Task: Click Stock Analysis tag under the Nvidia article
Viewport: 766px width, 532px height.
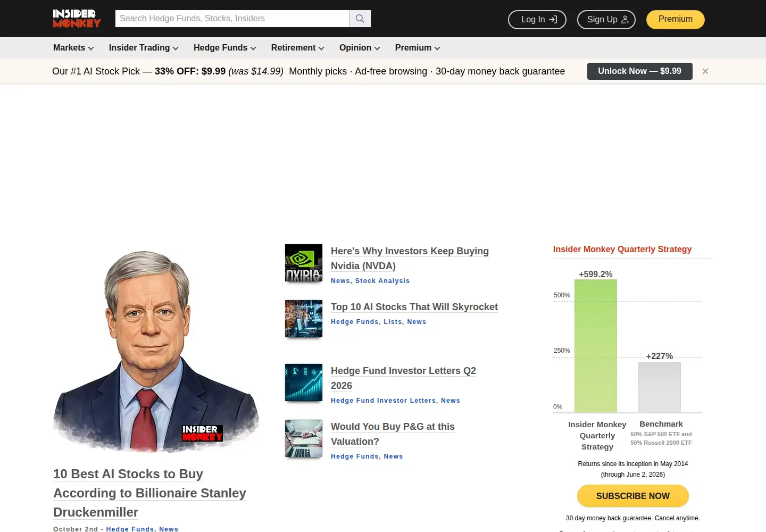Action: pos(382,281)
